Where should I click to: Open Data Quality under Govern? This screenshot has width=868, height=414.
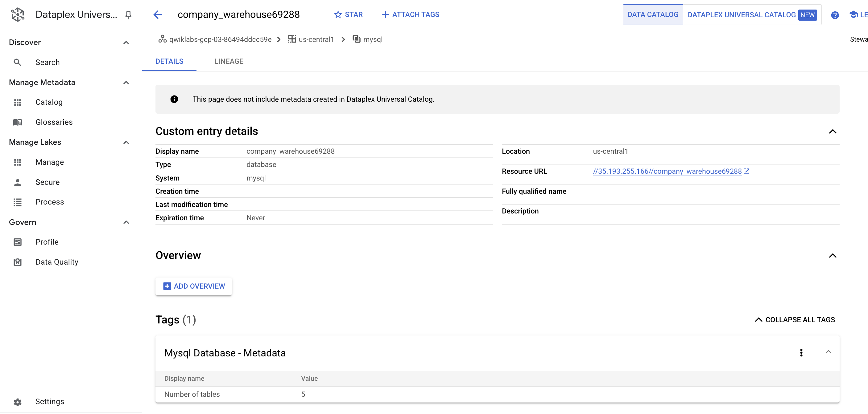(x=57, y=262)
